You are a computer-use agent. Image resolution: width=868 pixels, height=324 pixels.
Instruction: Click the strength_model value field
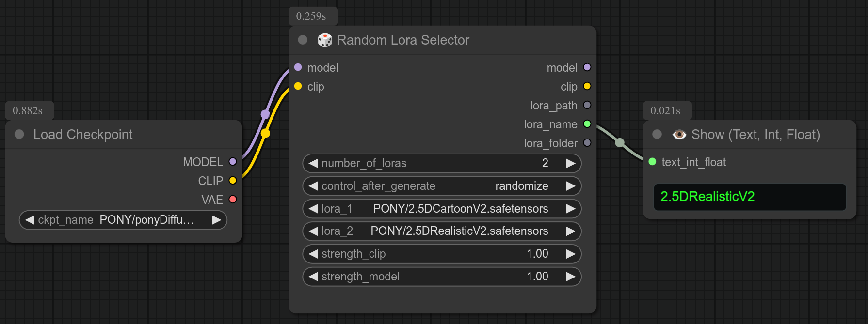click(x=441, y=277)
